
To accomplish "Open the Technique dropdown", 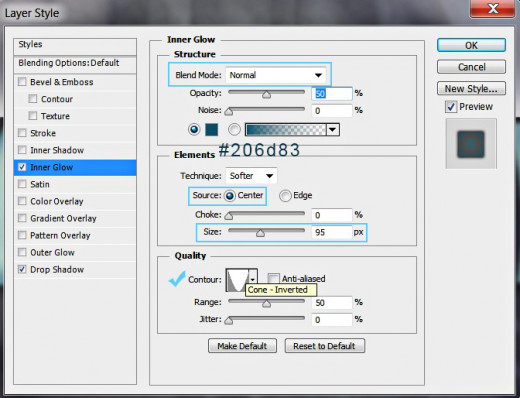I will (251, 176).
